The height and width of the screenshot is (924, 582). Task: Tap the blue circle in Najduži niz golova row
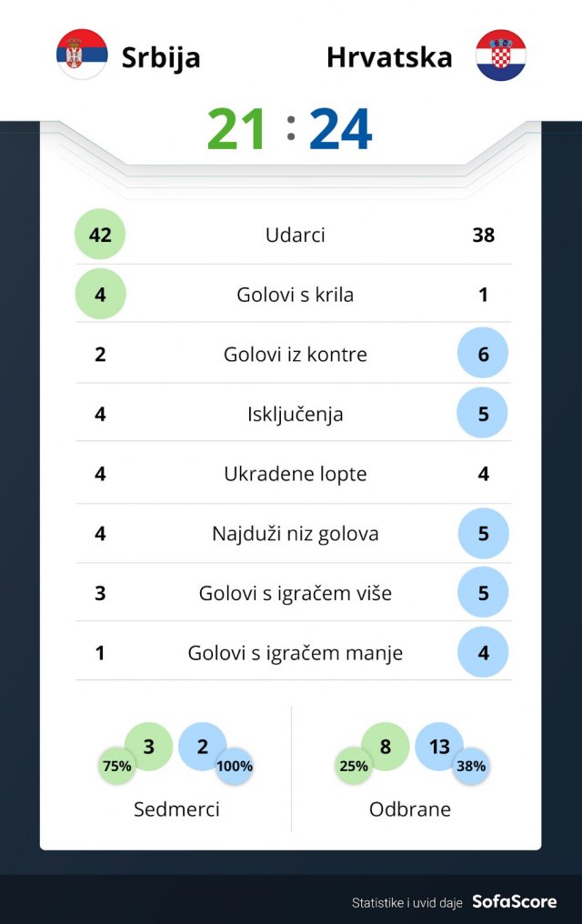pyautogui.click(x=483, y=533)
